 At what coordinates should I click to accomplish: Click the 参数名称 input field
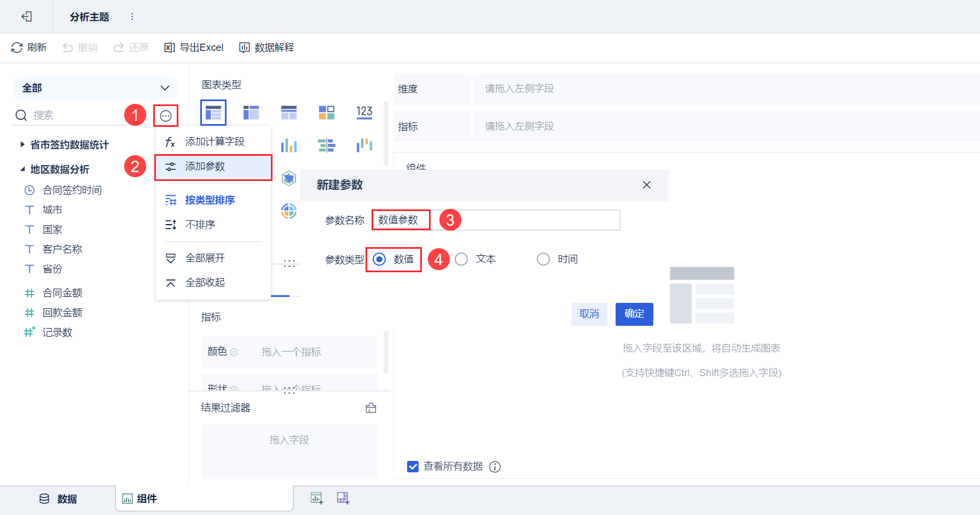[496, 220]
